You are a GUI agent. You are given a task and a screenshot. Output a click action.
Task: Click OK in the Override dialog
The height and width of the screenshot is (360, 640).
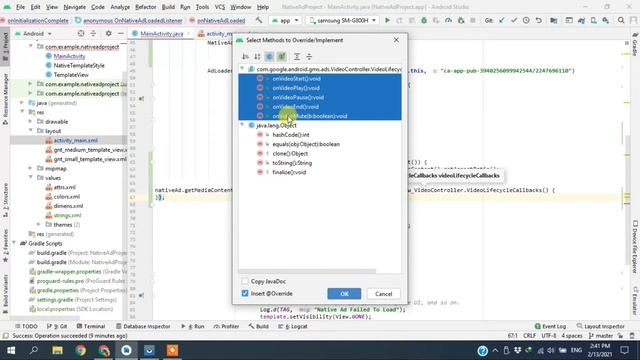click(344, 293)
